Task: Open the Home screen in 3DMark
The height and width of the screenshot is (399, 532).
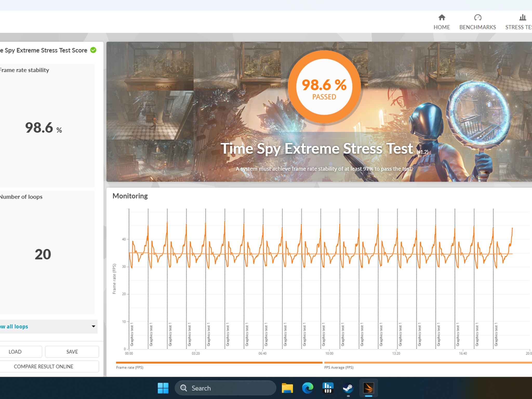Action: click(x=442, y=22)
